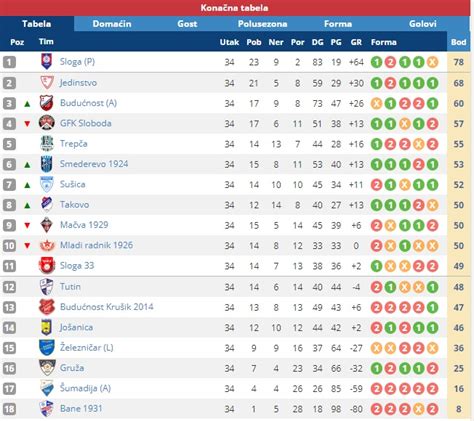Image resolution: width=474 pixels, height=421 pixels.
Task: Click the Sloga (P) club crest
Action: [x=47, y=62]
